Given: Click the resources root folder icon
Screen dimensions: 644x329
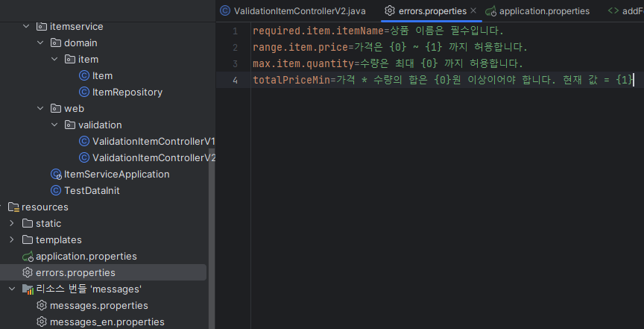Looking at the screenshot, I should [x=13, y=207].
